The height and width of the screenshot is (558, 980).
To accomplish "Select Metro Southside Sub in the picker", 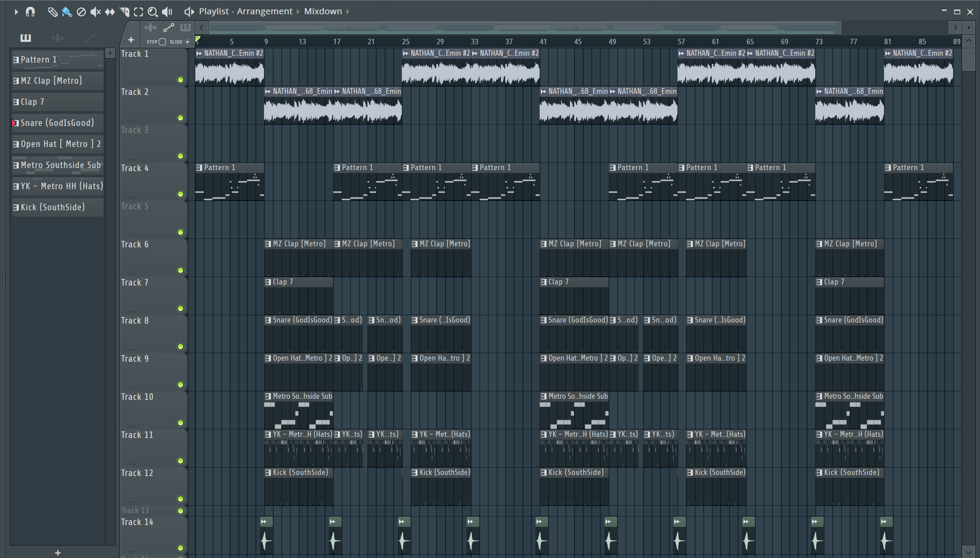I will click(x=58, y=165).
